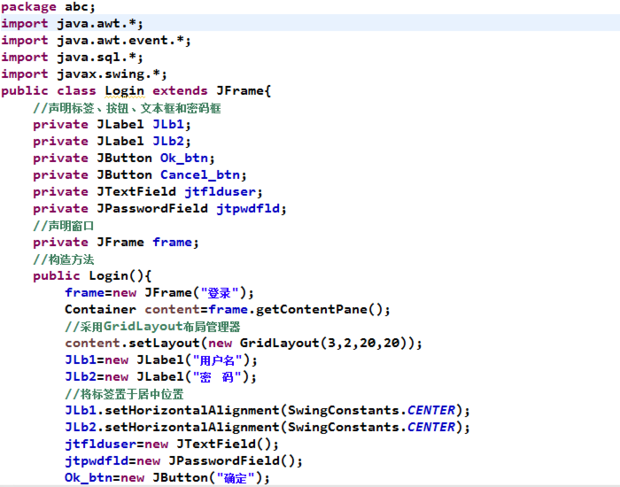
Task: Click the Ok_btn field declaration
Action: pos(123,158)
